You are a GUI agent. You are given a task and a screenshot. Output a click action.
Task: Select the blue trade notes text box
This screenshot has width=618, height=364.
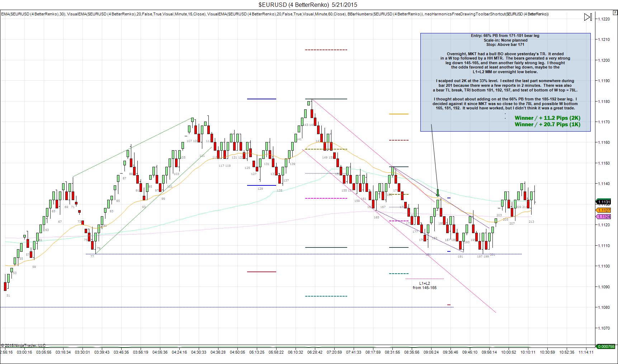tap(505, 82)
